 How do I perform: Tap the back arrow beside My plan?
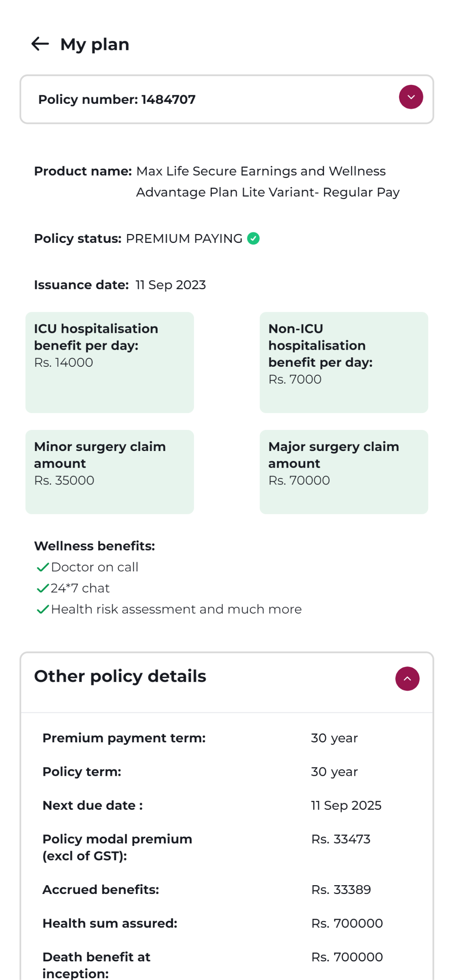(40, 44)
